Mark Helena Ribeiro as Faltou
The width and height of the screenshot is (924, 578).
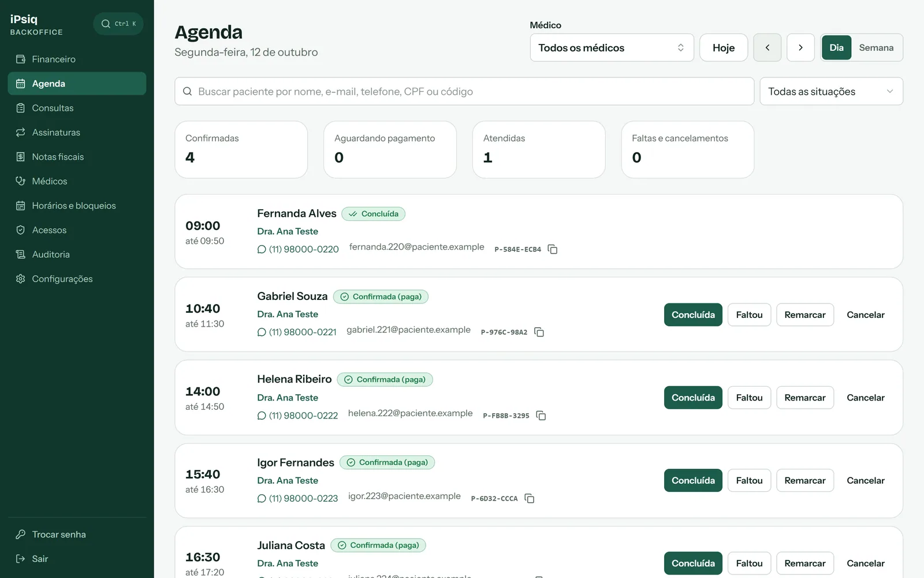(x=749, y=398)
